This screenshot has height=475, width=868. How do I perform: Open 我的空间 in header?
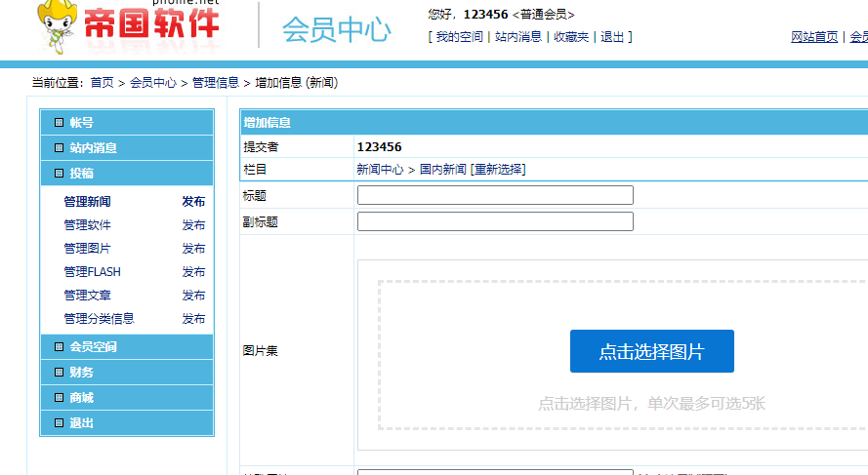click(459, 37)
